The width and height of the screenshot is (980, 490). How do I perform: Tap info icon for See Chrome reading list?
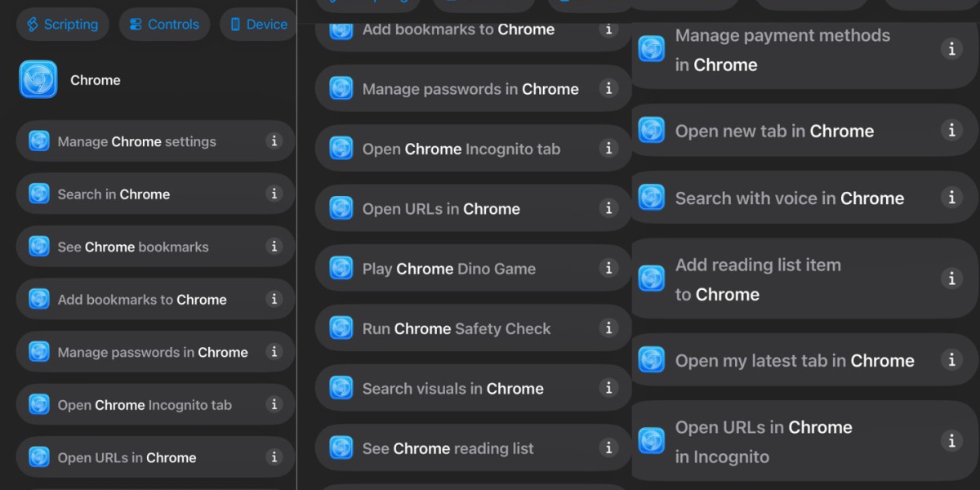pos(608,448)
